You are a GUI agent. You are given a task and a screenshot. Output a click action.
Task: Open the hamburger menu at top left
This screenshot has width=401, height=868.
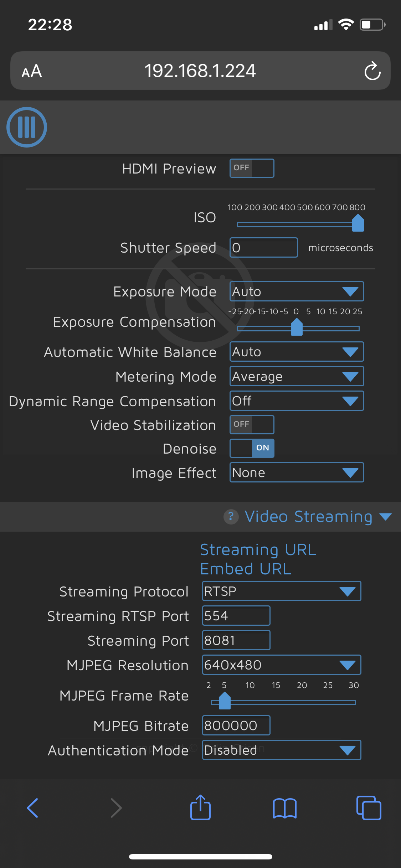coord(26,127)
